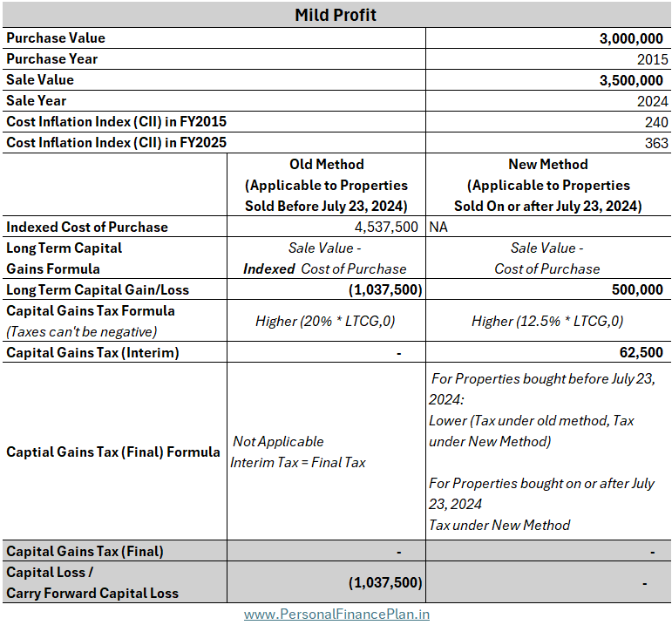Select the Sale Value 3,500,000 cell
The image size is (672, 625).
tap(548, 79)
